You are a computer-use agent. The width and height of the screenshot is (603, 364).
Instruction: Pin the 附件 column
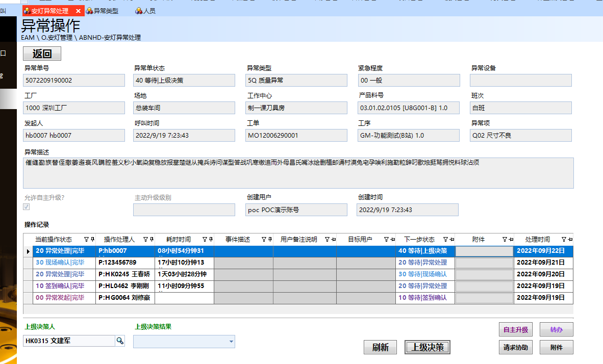point(511,240)
